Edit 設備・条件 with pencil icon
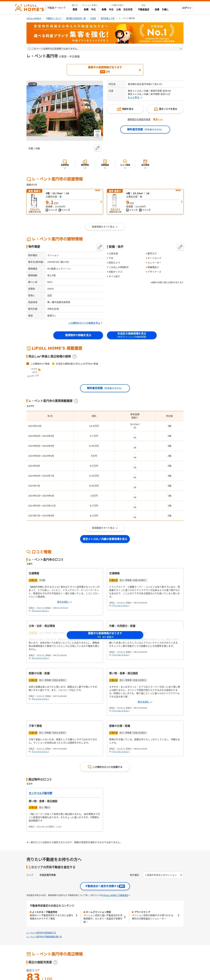 click(x=180, y=247)
